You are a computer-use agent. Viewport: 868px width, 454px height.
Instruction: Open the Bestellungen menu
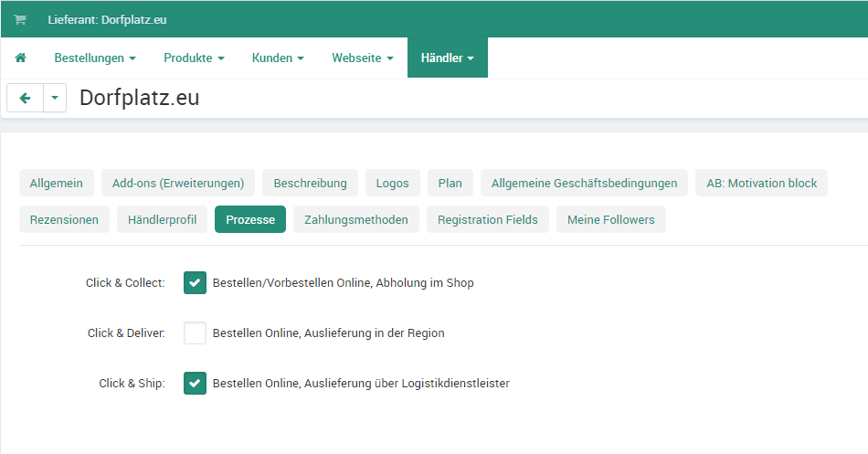pos(95,58)
